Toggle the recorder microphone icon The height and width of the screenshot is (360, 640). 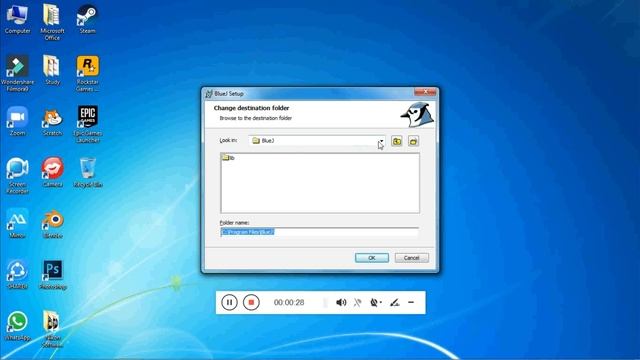tap(358, 302)
